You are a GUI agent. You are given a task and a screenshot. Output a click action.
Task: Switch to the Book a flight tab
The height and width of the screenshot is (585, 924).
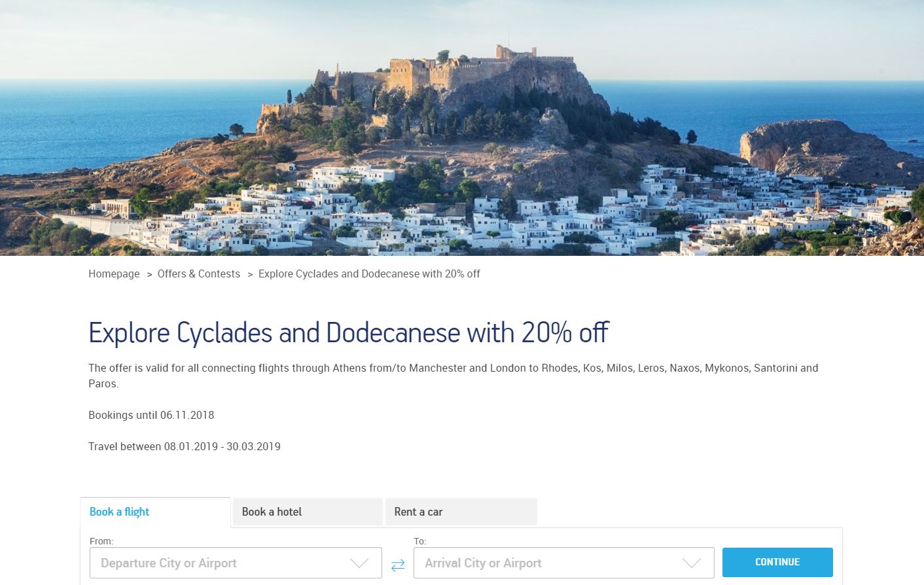[x=119, y=512]
